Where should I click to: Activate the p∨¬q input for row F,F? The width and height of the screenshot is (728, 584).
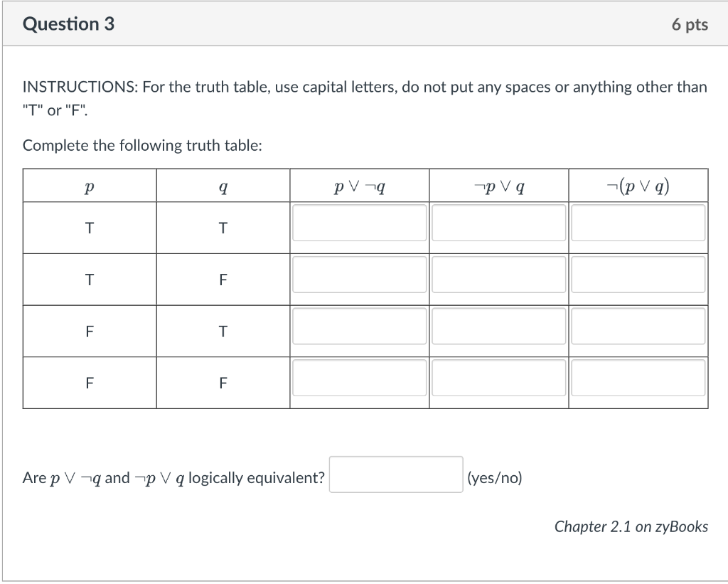coord(359,378)
